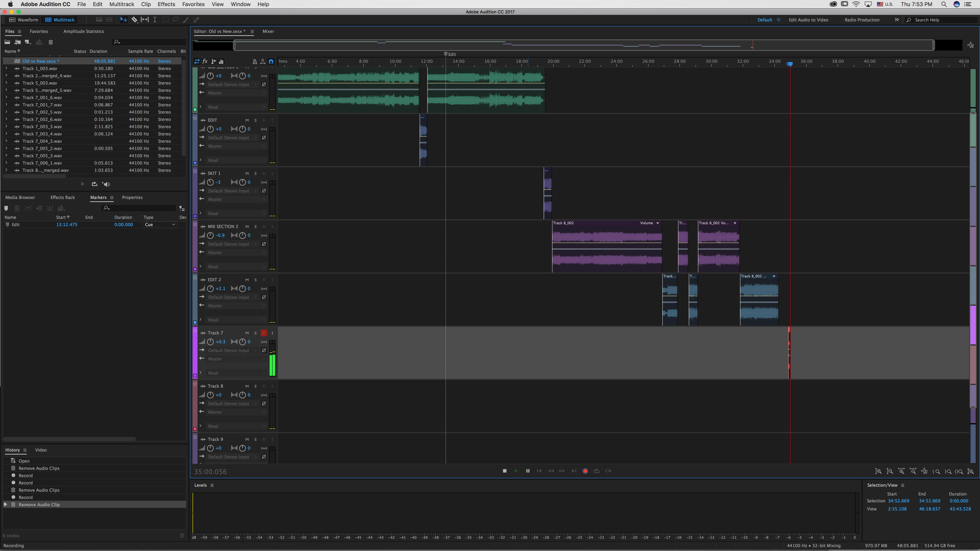The height and width of the screenshot is (551, 980).
Task: Switch to Waveform view
Action: coord(24,20)
